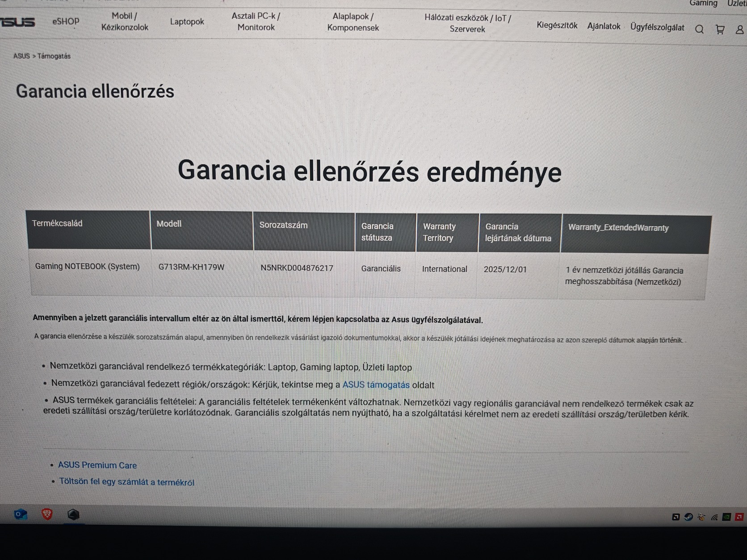Click the bold Amennyiben a jelzett garanciális notice
747x560 pixels.
tap(258, 319)
